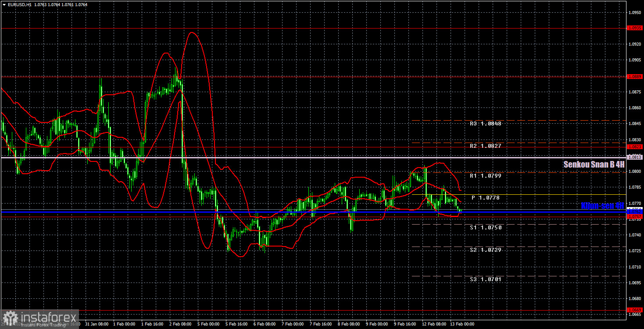Viewport: 644px width, 329px height.
Task: Click the 1 Feb 16:00 time label
Action: 151,324
